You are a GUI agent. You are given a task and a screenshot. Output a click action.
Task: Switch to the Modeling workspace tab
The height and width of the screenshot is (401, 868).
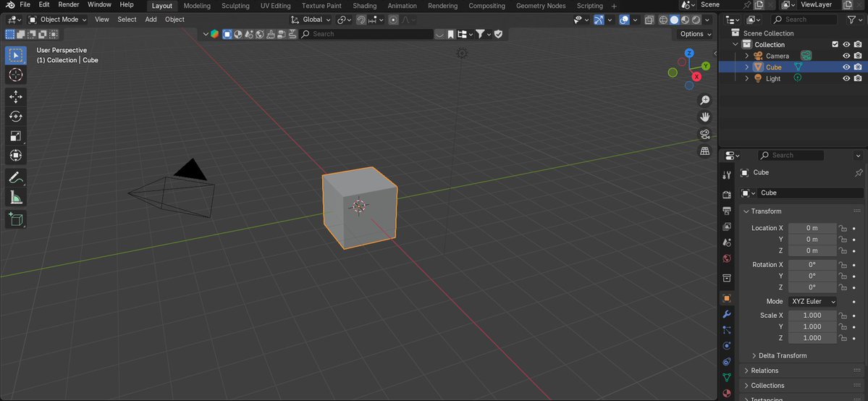197,6
